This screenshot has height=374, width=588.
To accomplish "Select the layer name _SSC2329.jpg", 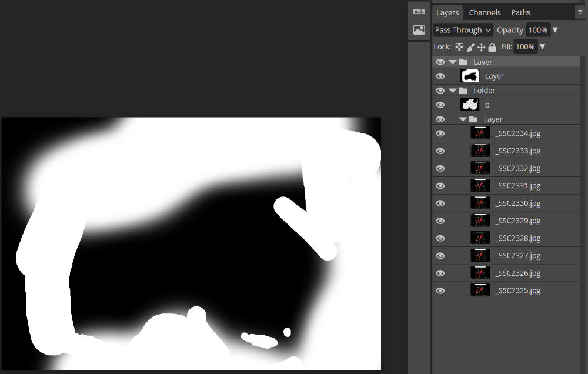I will [518, 221].
